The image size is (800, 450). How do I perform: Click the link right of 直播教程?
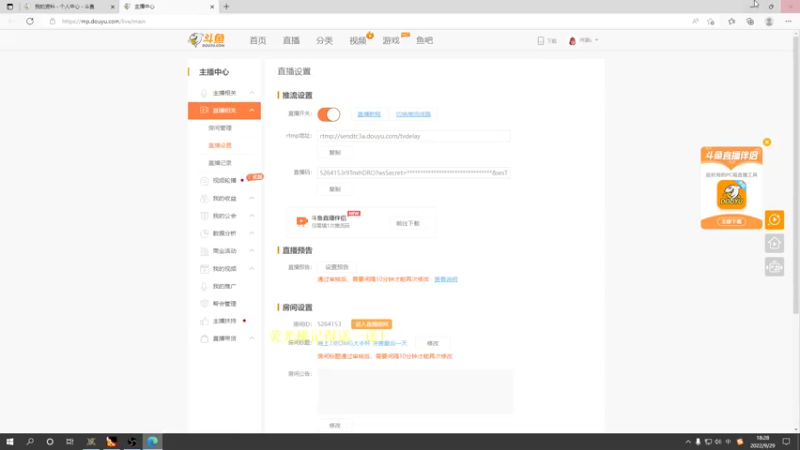click(x=413, y=114)
